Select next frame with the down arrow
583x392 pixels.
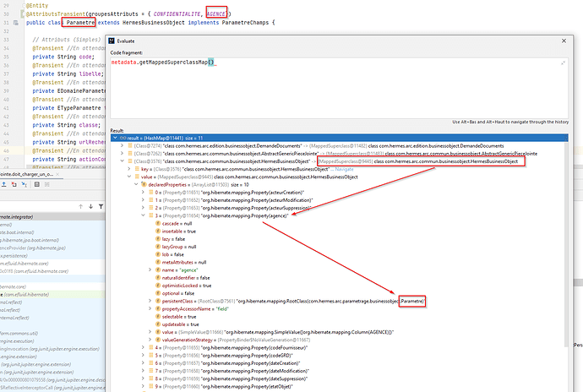(x=90, y=206)
